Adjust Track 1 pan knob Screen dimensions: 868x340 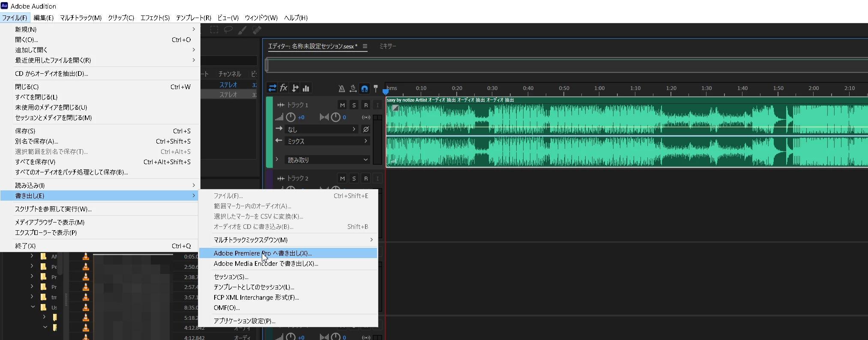point(336,117)
